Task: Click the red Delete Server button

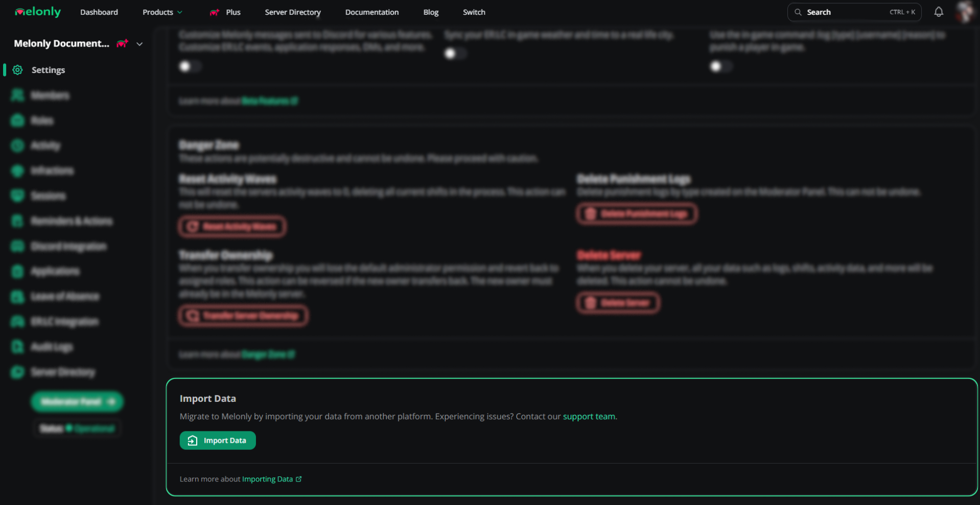Action: click(x=618, y=303)
